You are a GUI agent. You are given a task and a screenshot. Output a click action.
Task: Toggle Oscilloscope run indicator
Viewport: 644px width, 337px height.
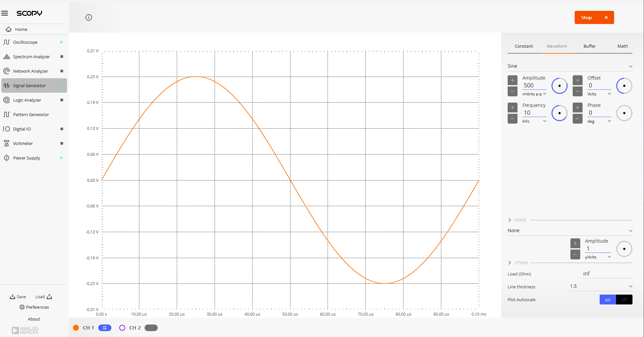click(x=61, y=42)
